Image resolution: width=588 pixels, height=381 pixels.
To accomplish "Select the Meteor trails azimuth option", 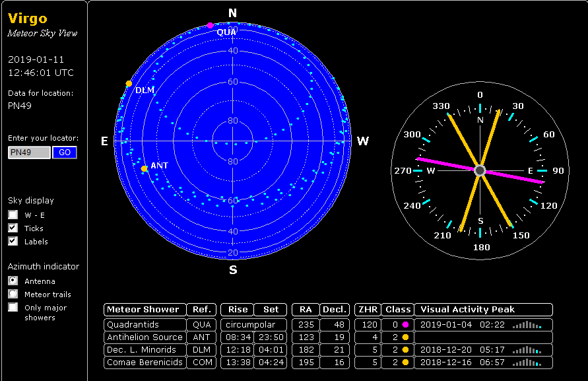I will [x=13, y=294].
